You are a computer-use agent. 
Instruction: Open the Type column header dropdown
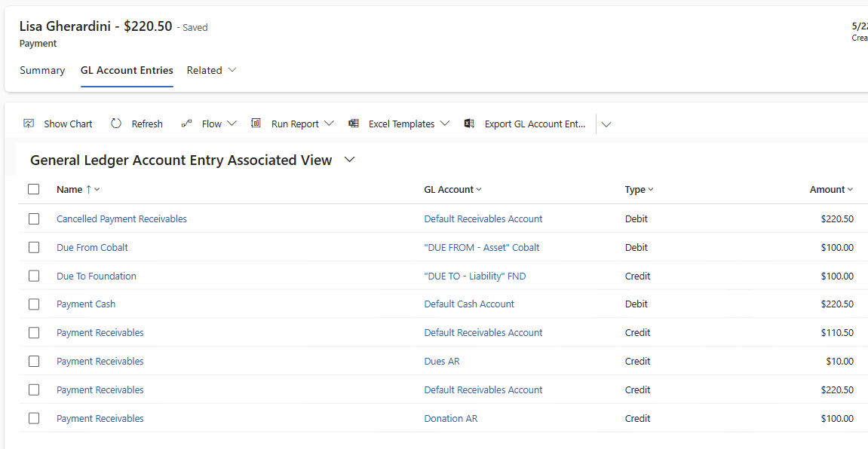(650, 189)
